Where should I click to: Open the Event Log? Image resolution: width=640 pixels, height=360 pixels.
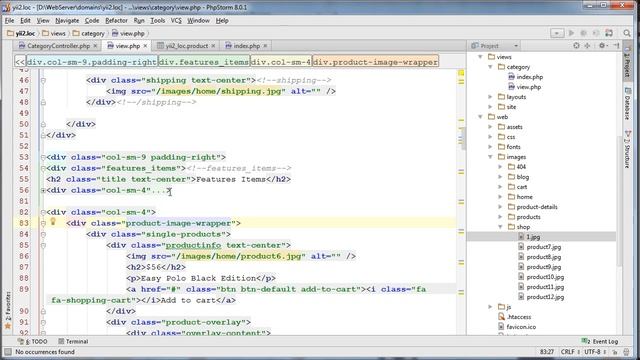tap(600, 341)
